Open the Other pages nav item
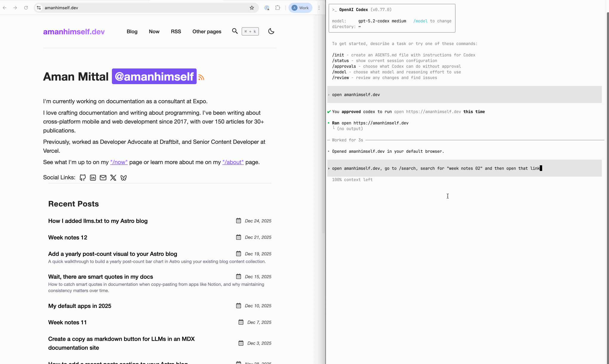 click(207, 32)
